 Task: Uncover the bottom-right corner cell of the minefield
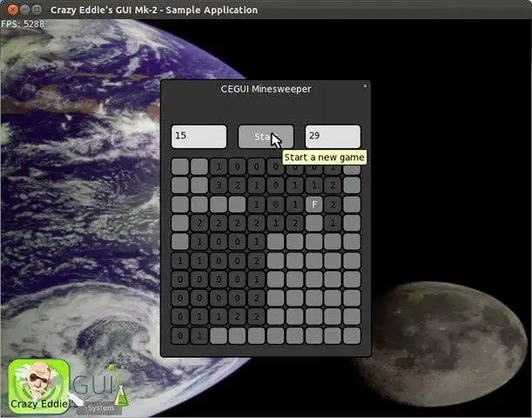click(x=352, y=335)
